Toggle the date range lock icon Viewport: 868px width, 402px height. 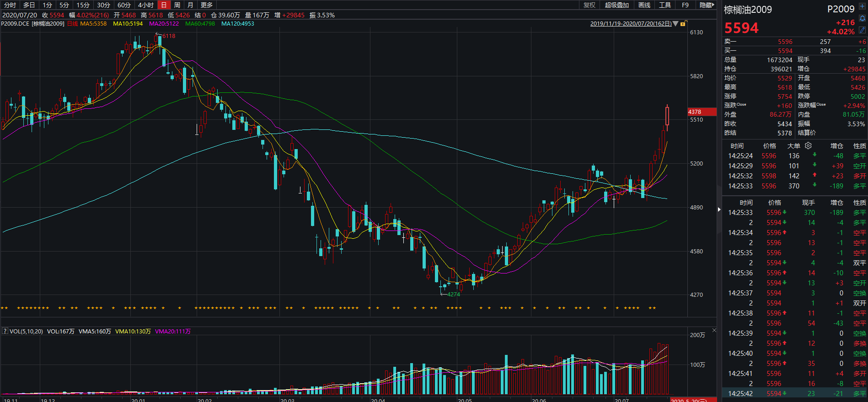683,24
